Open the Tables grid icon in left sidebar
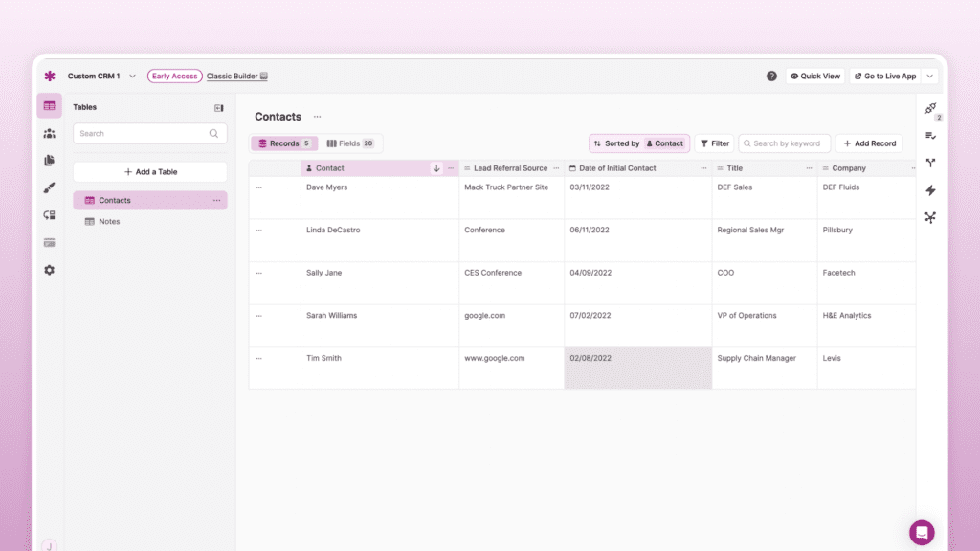The image size is (980, 551). click(x=49, y=105)
